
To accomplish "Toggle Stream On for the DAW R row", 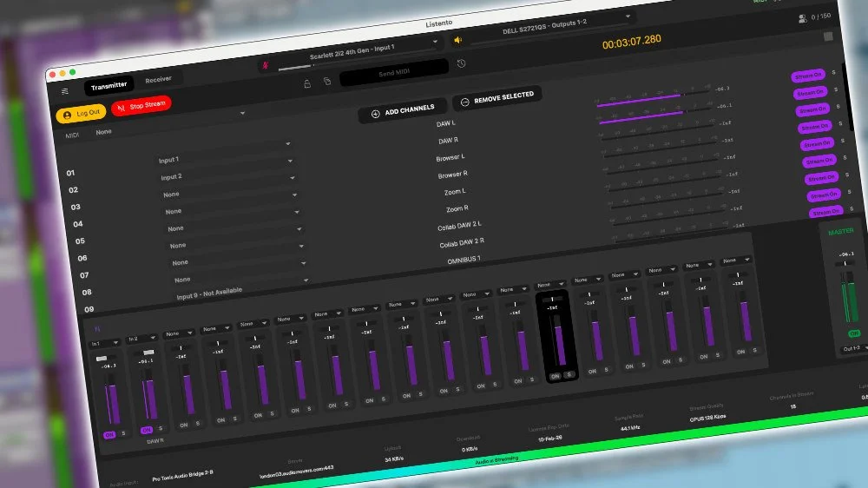I will tap(811, 93).
